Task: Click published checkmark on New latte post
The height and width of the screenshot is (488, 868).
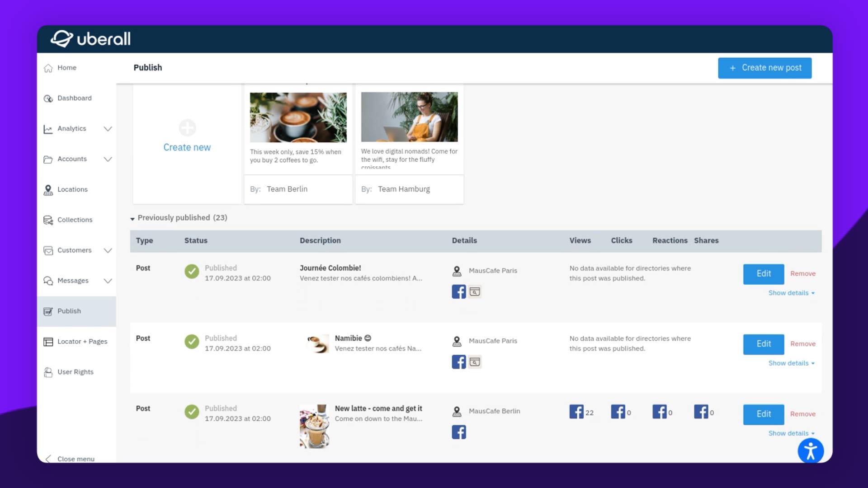Action: click(192, 412)
